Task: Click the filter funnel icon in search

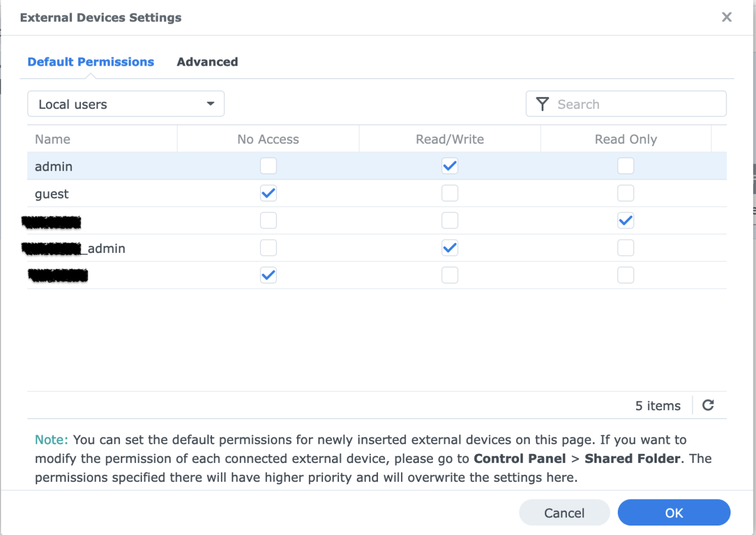Action: (x=542, y=104)
